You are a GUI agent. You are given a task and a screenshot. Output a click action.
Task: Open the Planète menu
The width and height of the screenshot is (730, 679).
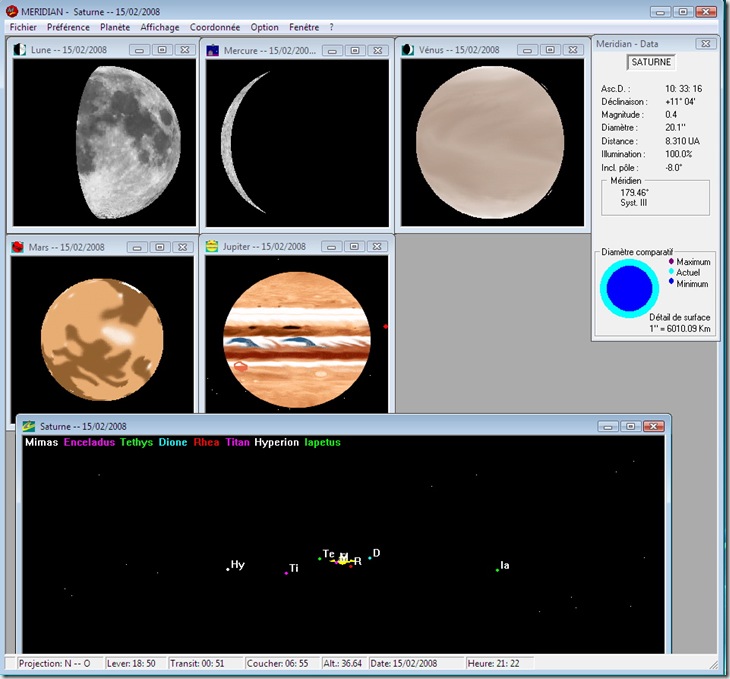[x=114, y=27]
